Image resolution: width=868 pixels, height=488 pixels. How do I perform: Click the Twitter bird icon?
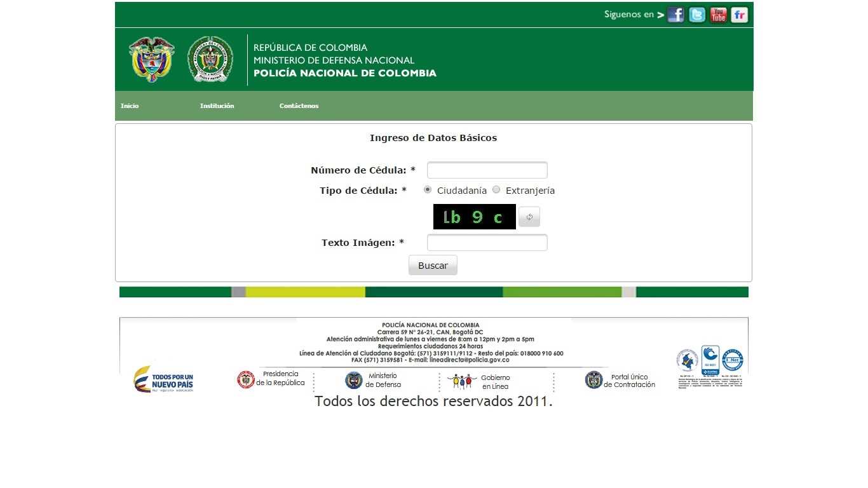tap(697, 15)
